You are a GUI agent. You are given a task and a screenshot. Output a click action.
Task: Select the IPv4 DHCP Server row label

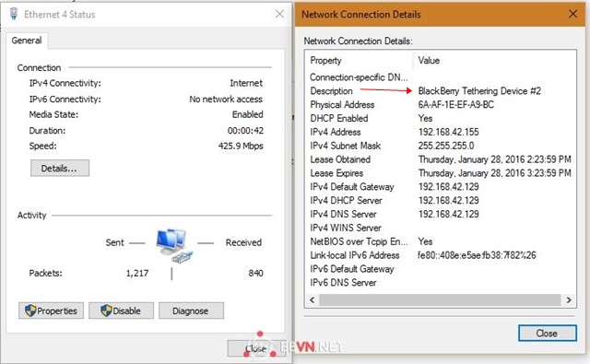point(347,200)
